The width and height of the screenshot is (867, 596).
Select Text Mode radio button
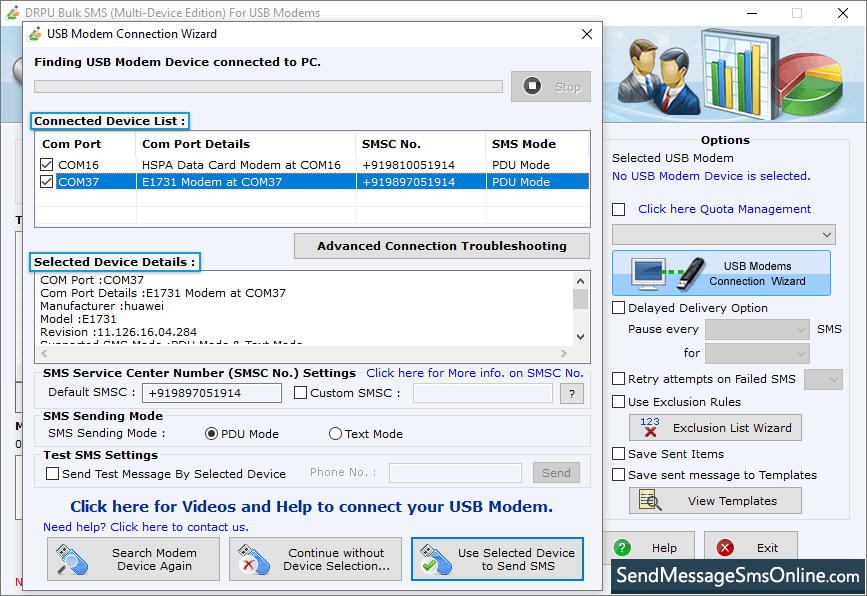point(335,434)
